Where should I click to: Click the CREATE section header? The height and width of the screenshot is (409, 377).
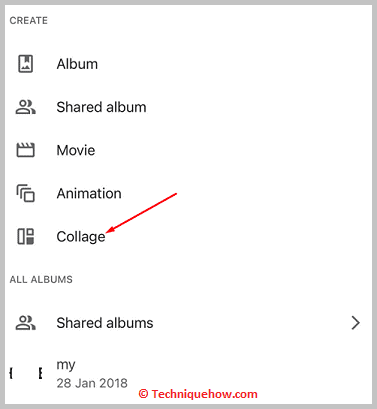(29, 21)
